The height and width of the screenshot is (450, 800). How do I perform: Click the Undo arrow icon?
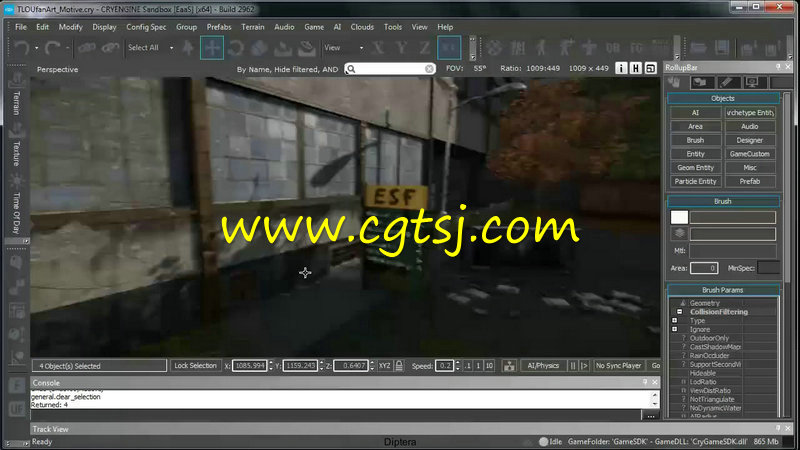click(x=21, y=48)
